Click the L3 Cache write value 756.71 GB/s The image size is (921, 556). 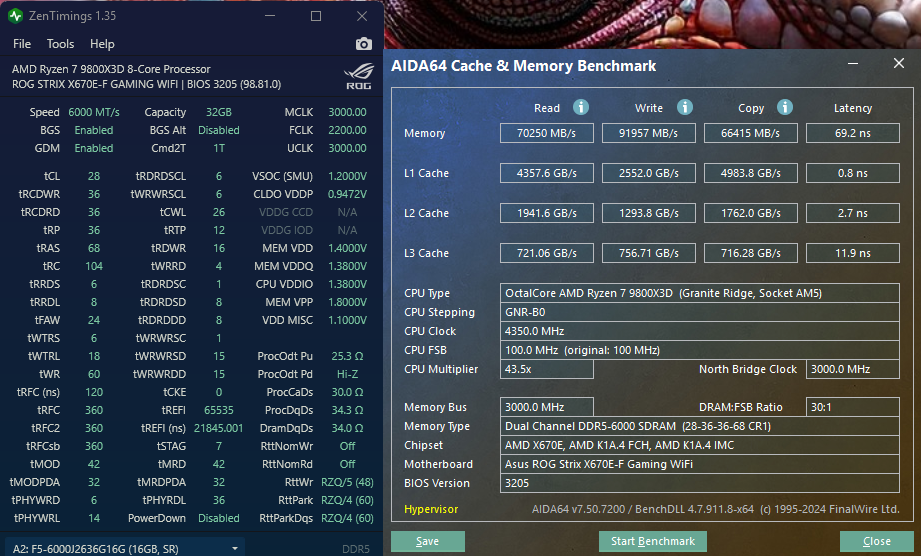pos(648,253)
